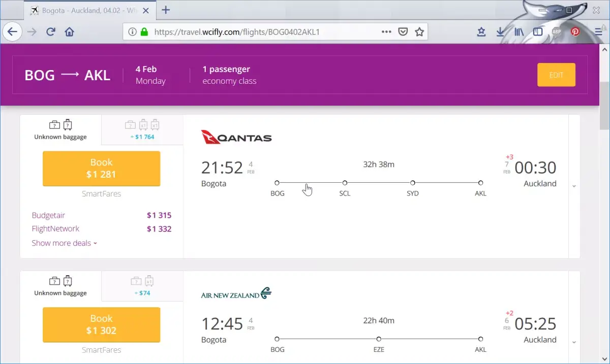Click the page vertical scrollbar thumb
Image resolution: width=610 pixels, height=364 pixels.
[604, 105]
